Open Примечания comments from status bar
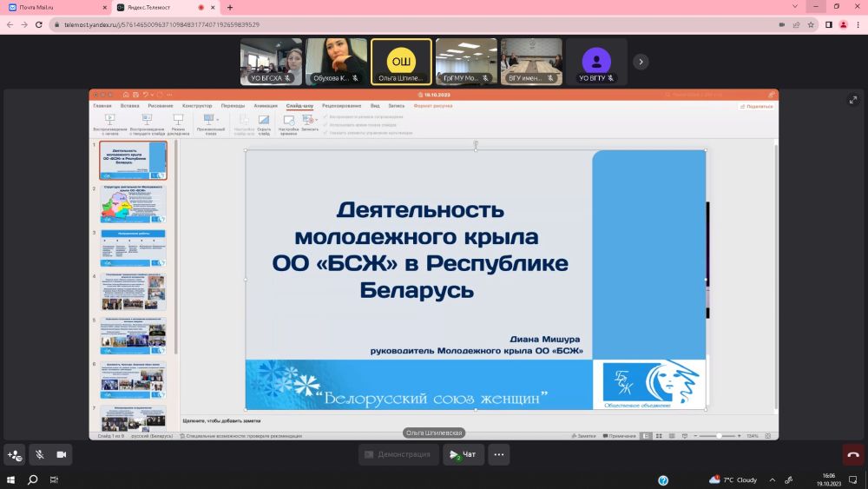Screen dimensions: 868x489 tap(620, 436)
